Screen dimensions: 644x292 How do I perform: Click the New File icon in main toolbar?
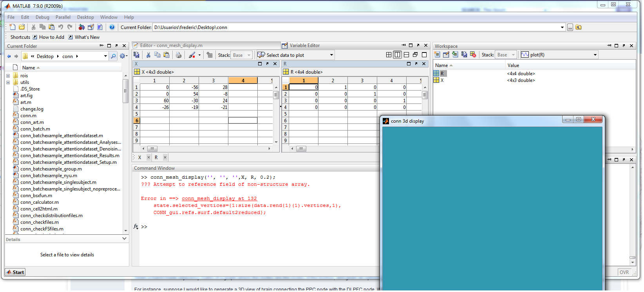(x=13, y=27)
